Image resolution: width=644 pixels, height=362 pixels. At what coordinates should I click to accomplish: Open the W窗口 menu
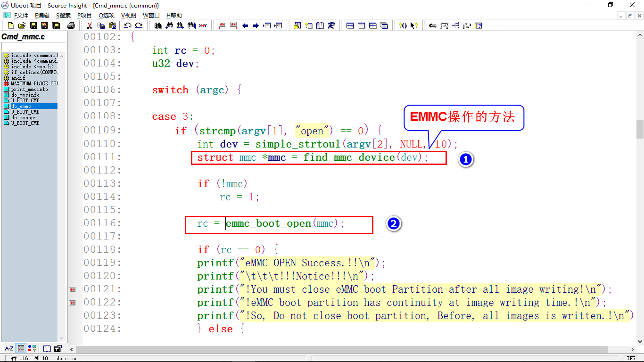[151, 16]
